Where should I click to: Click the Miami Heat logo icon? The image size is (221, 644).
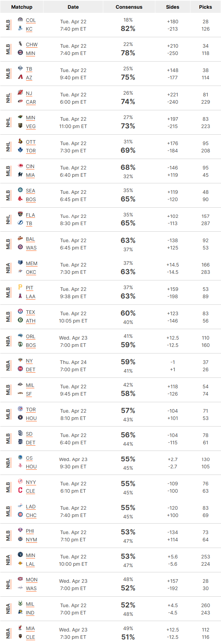[x=20, y=628]
